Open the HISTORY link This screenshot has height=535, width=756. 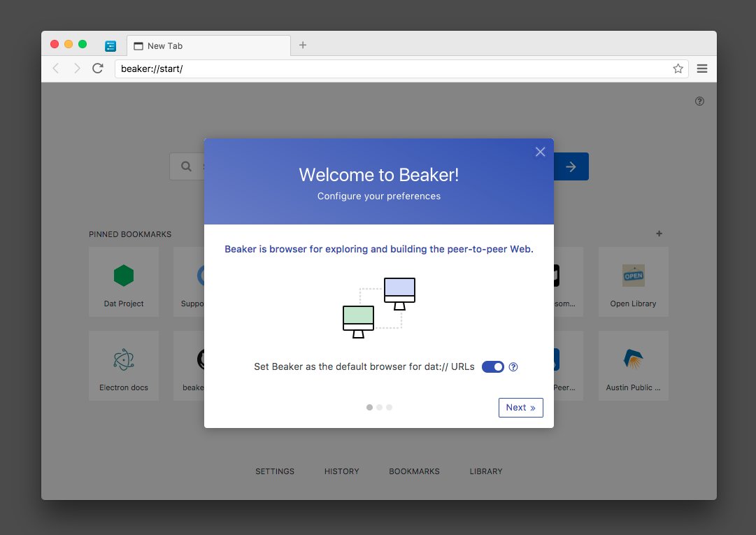point(342,471)
